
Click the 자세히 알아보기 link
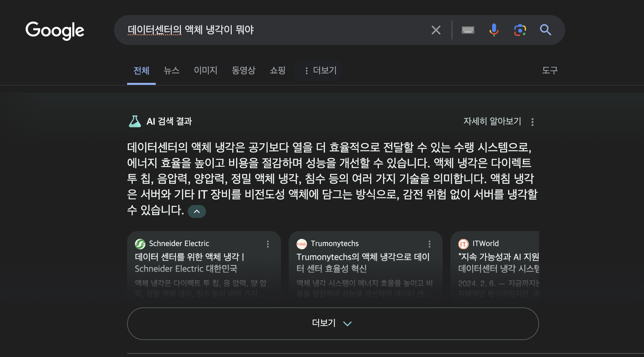pos(492,121)
